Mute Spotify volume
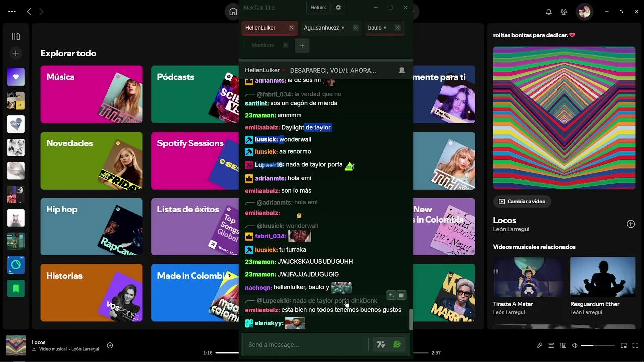This screenshot has width=644, height=362. 575,345
